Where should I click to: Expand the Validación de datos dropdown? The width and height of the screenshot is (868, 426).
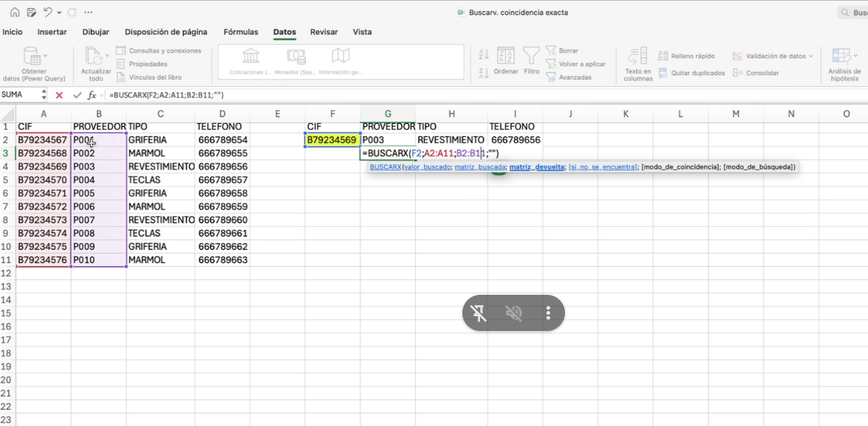coord(810,56)
